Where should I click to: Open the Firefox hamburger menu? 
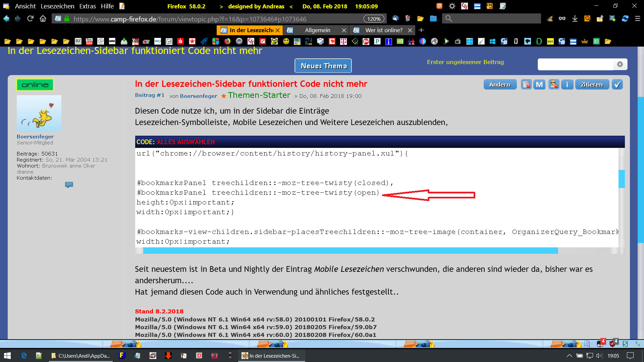638,19
